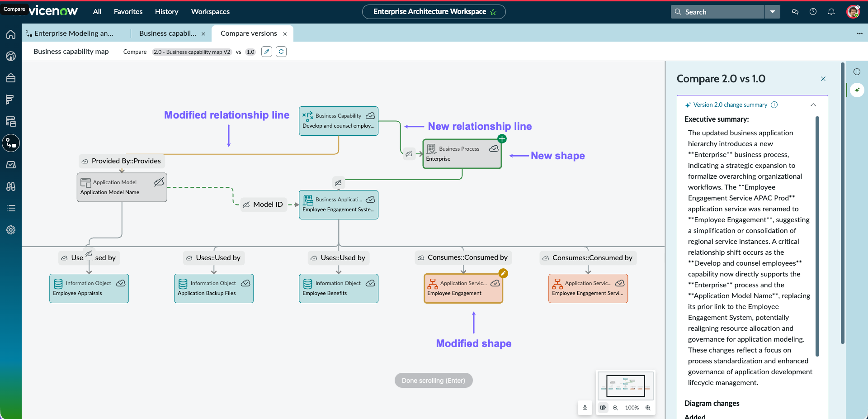This screenshot has height=419, width=868.
Task: Click the Done scrolling (Enter) button
Action: coord(434,381)
